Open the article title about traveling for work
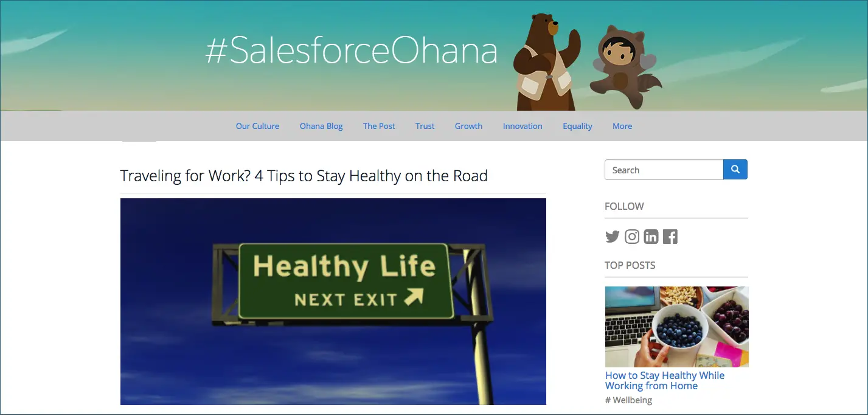This screenshot has width=868, height=416. 304,176
